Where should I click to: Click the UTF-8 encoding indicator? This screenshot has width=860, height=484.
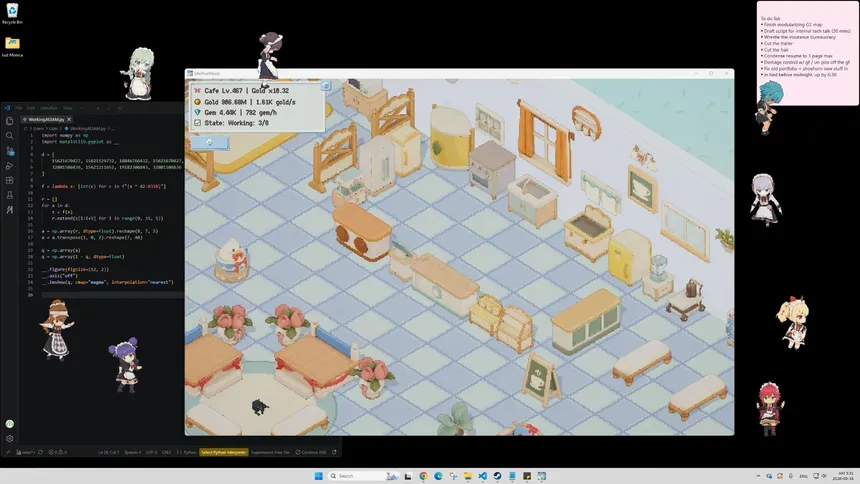pyautogui.click(x=151, y=452)
